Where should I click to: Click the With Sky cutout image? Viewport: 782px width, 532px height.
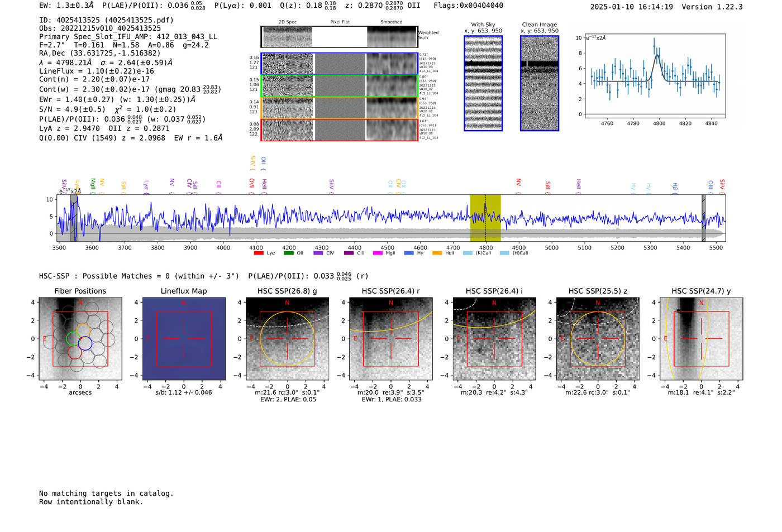pos(483,83)
